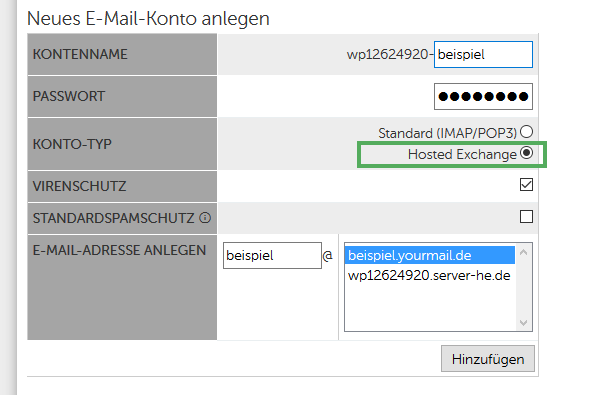Select beispiel.yourmail.de in the domain list
This screenshot has height=395, width=590.
(x=430, y=255)
